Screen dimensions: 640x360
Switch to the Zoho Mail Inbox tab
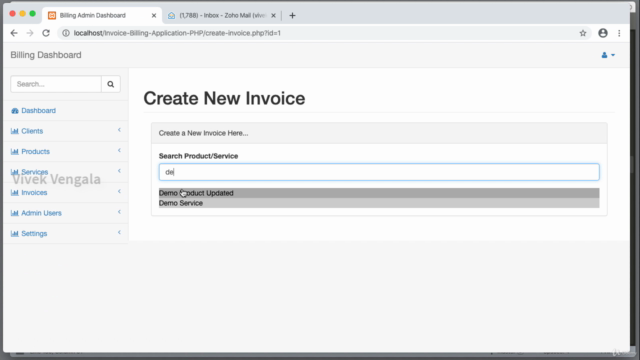222,16
